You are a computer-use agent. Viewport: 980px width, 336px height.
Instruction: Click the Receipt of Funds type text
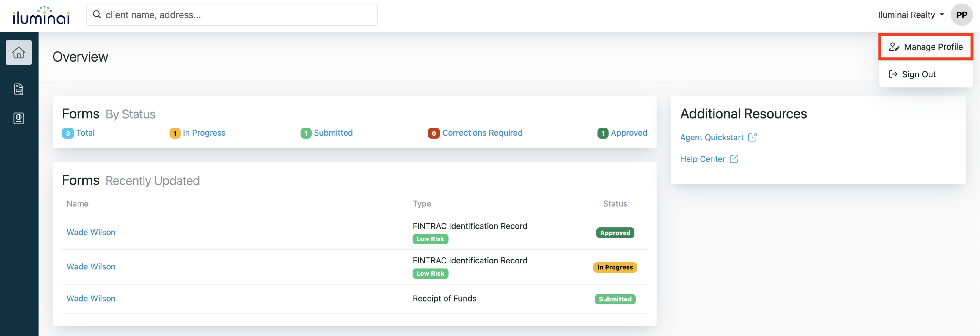click(x=444, y=299)
